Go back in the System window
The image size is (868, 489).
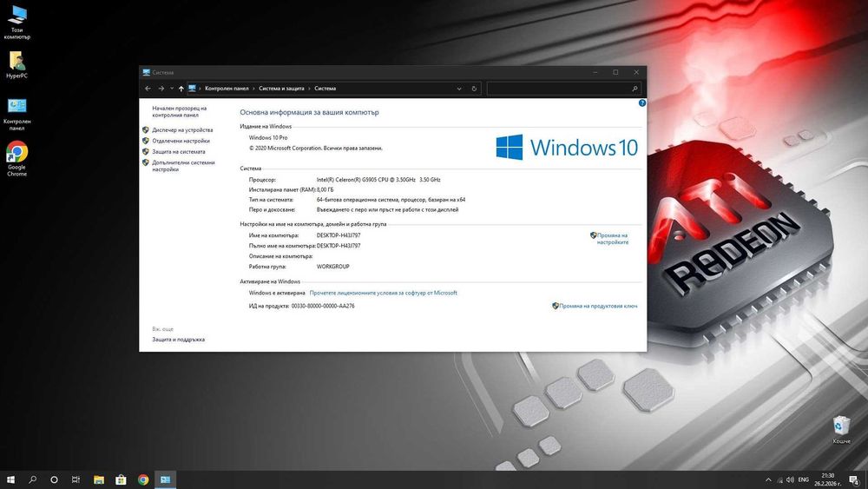[148, 89]
